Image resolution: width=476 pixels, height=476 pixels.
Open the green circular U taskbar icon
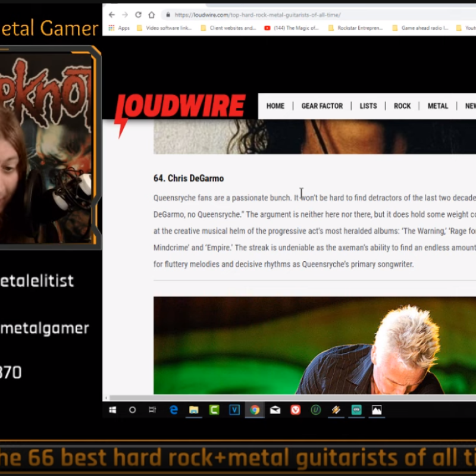pos(316,410)
